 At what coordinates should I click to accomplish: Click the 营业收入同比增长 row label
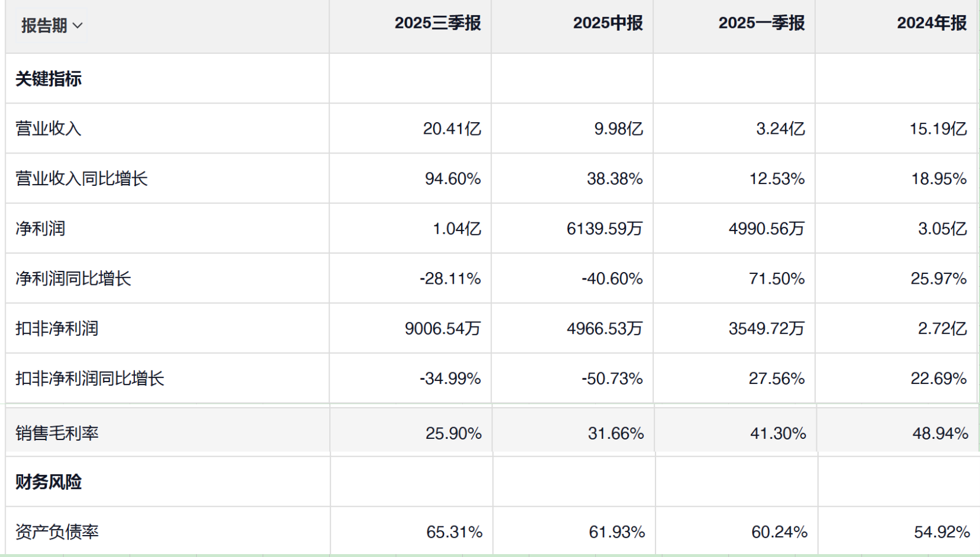tap(82, 178)
